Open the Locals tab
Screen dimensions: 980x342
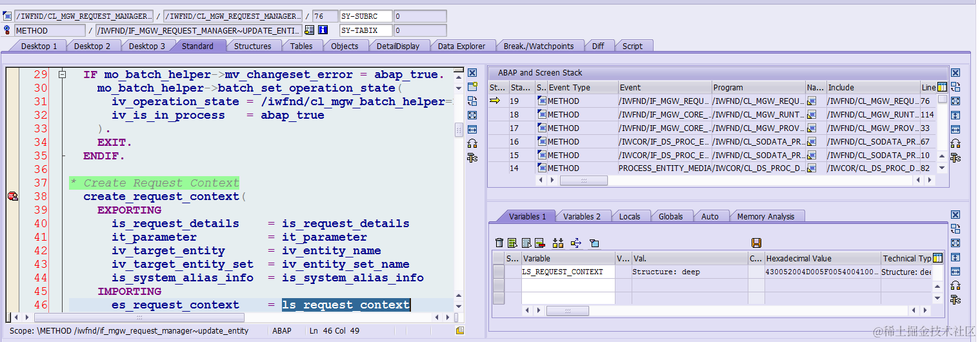[x=630, y=216]
